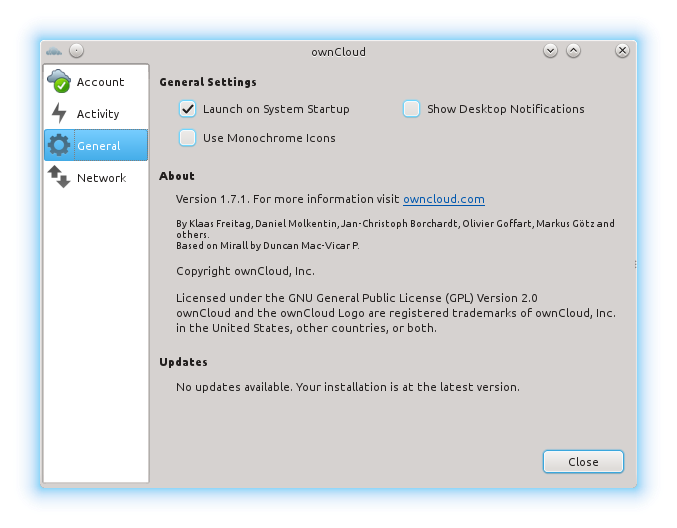Select the General tab label
Image resolution: width=677 pixels, height=528 pixels.
coord(99,146)
